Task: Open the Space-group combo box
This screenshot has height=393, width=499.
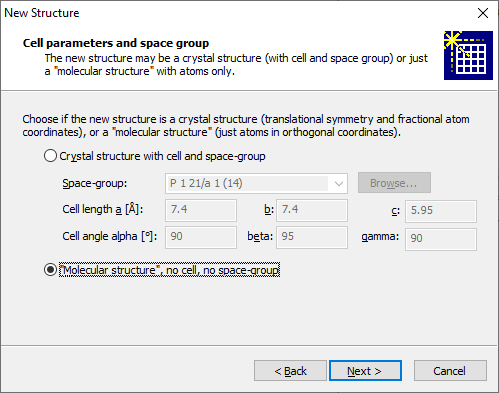Action: pyautogui.click(x=256, y=183)
